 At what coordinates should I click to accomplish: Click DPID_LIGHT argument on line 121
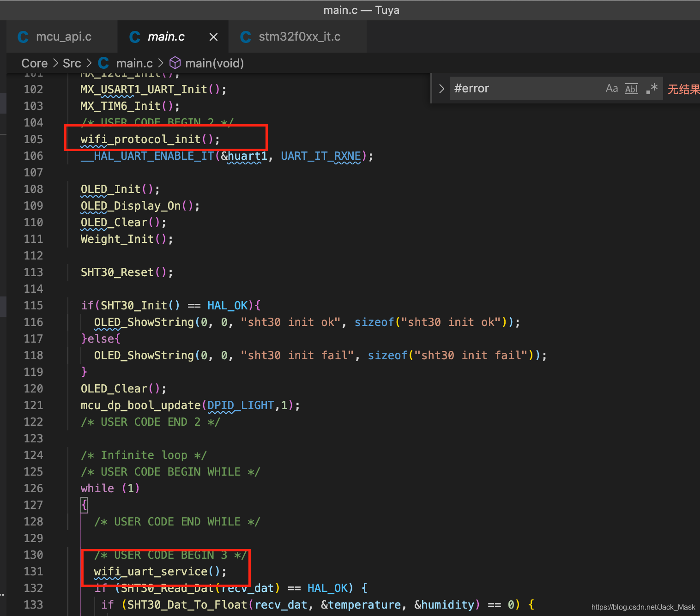point(241,405)
